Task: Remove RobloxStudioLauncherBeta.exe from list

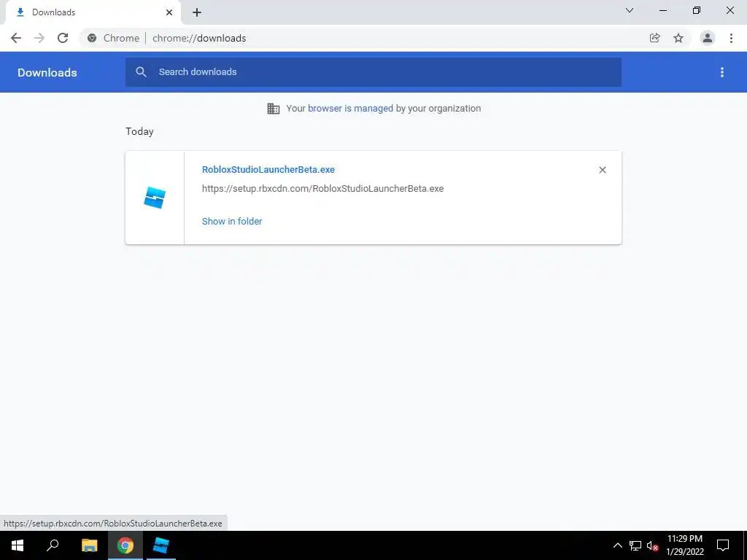Action: pos(603,170)
